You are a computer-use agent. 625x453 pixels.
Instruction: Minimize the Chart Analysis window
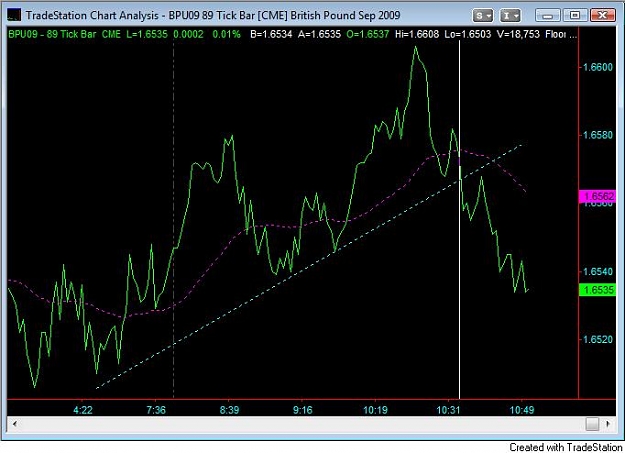pyautogui.click(x=548, y=16)
